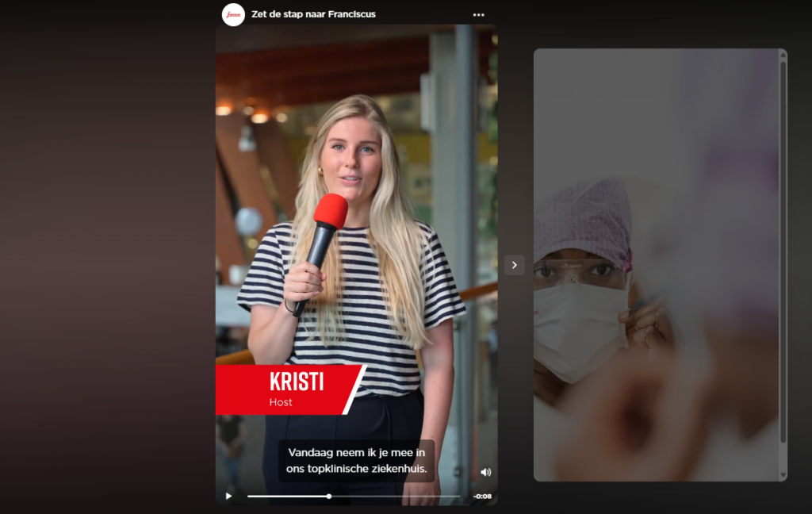Screen dimensions: 812x514
Task: Click the video progress bar's unplayed portion
Action: [396, 497]
